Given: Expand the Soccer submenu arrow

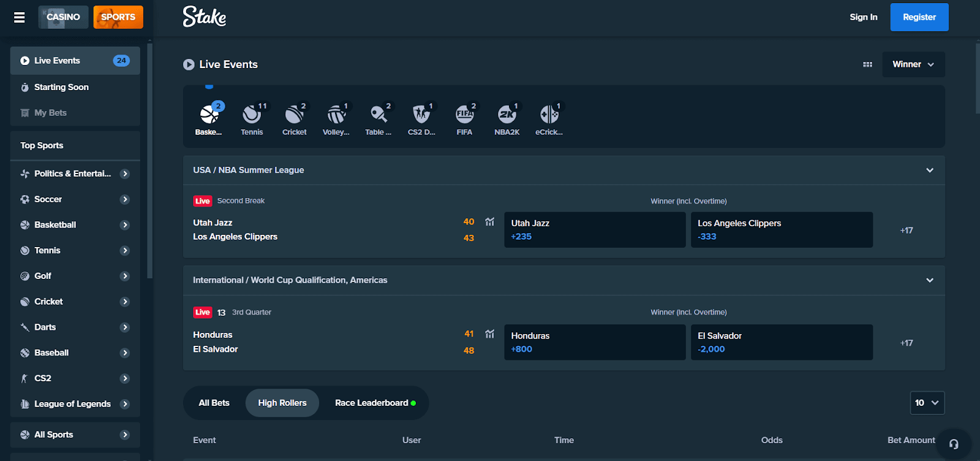Looking at the screenshot, I should click(125, 199).
